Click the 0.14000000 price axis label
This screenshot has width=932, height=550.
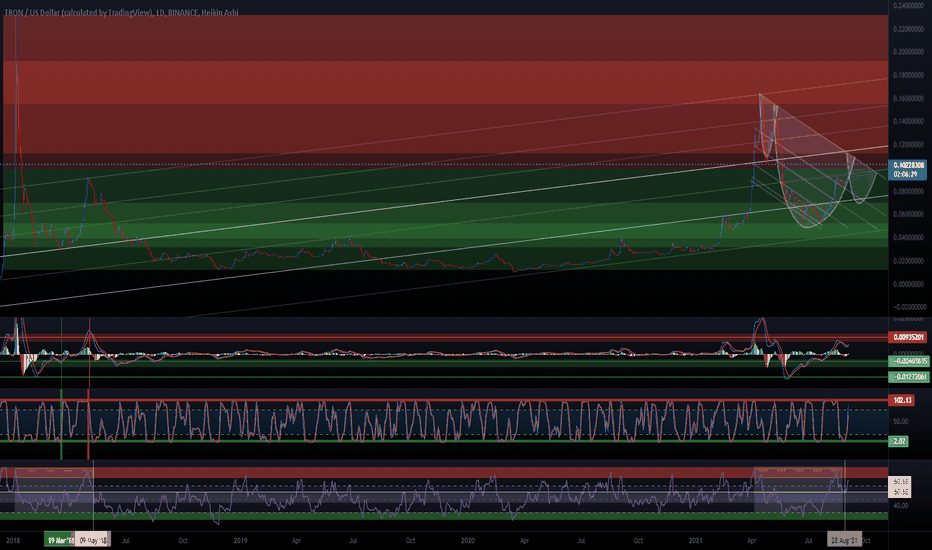(x=908, y=121)
